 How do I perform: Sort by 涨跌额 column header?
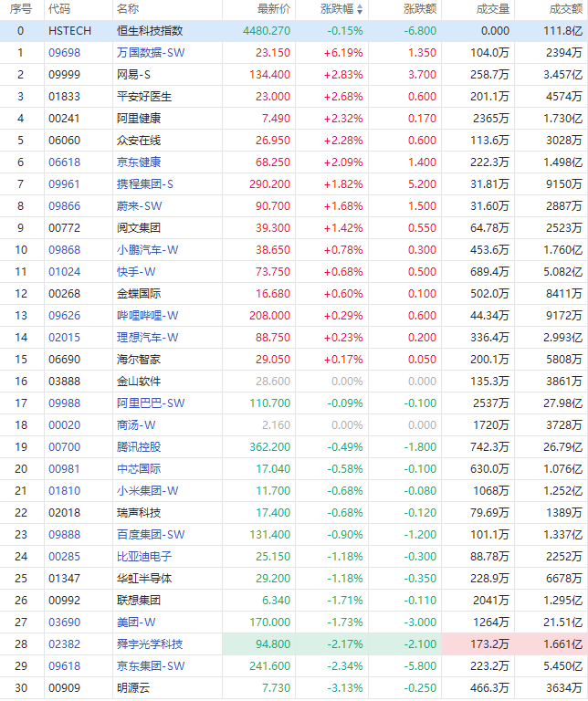pos(419,9)
